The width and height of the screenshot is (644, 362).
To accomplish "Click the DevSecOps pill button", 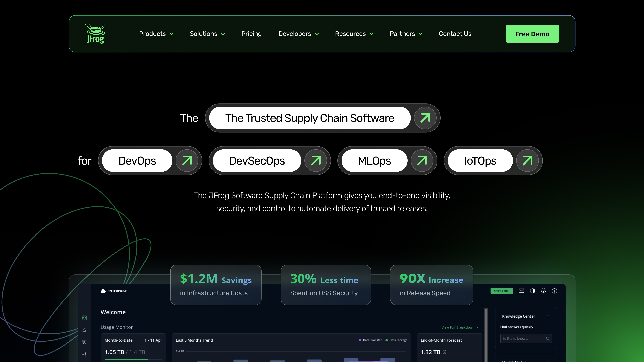I will click(x=257, y=161).
